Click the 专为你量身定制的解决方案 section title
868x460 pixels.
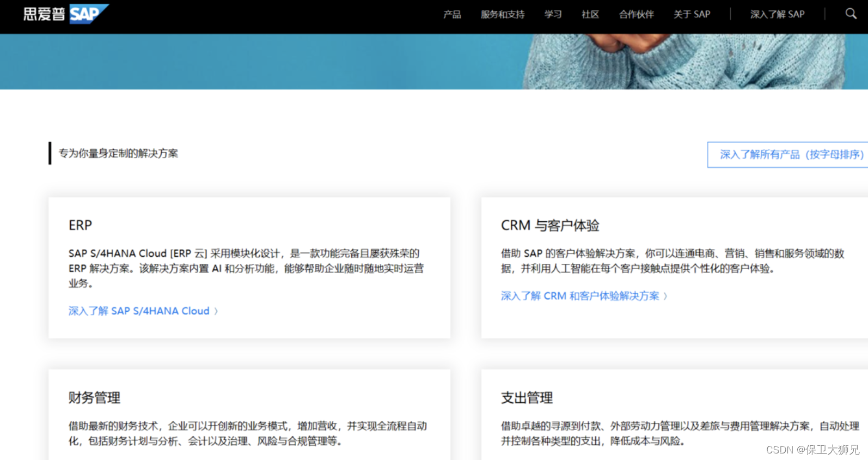118,153
